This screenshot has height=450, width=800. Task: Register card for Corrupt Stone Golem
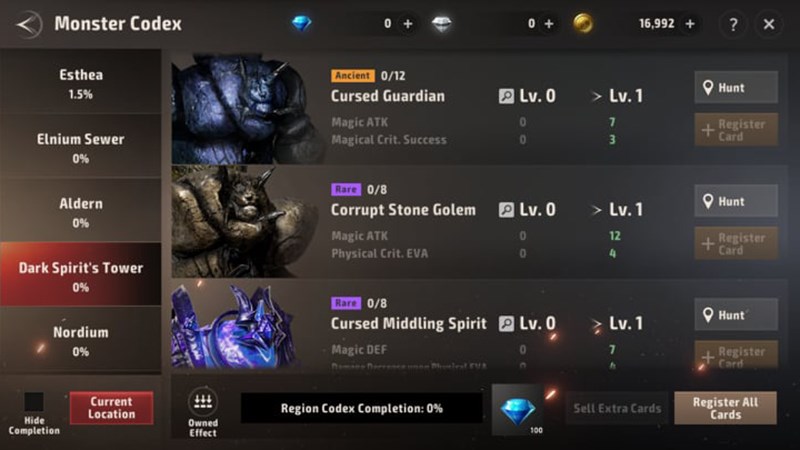pos(736,244)
